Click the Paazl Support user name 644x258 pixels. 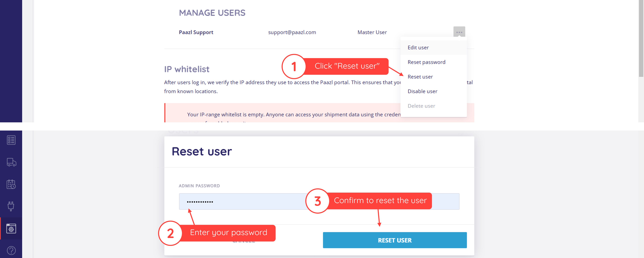pos(196,32)
